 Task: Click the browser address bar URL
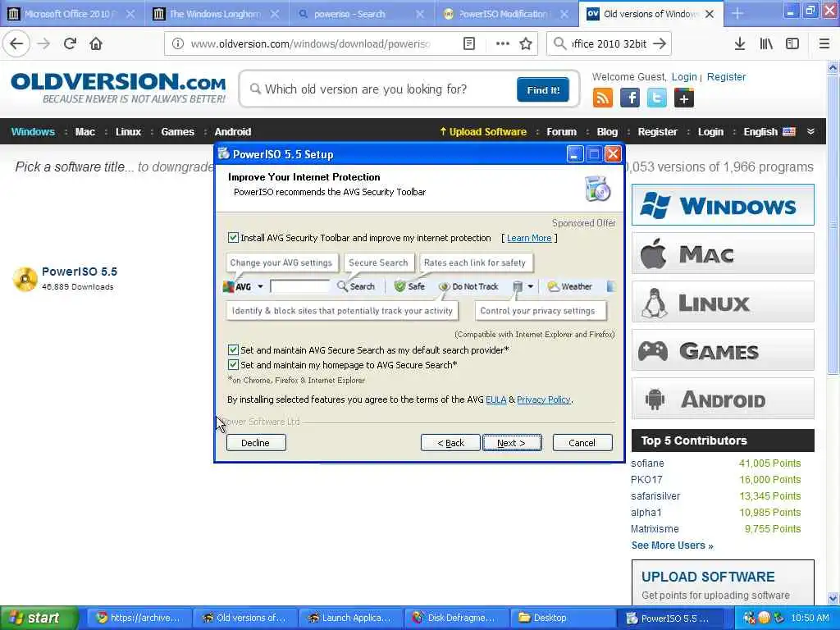pos(310,44)
